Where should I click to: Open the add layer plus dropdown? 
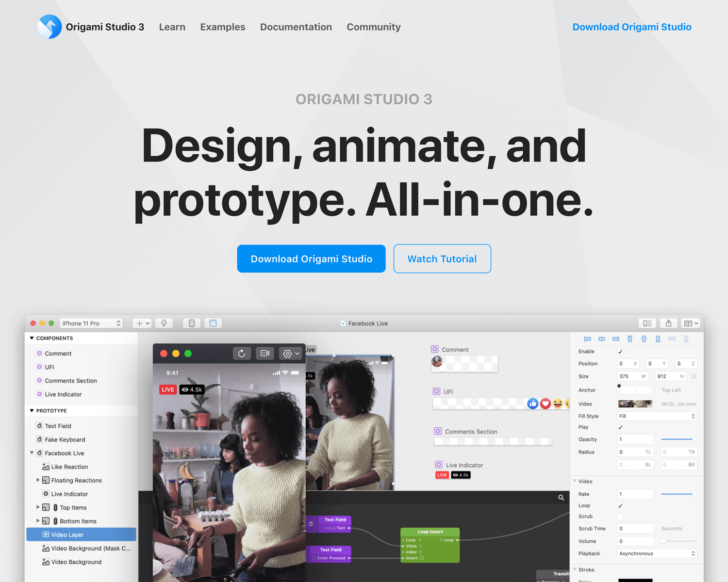tap(143, 323)
